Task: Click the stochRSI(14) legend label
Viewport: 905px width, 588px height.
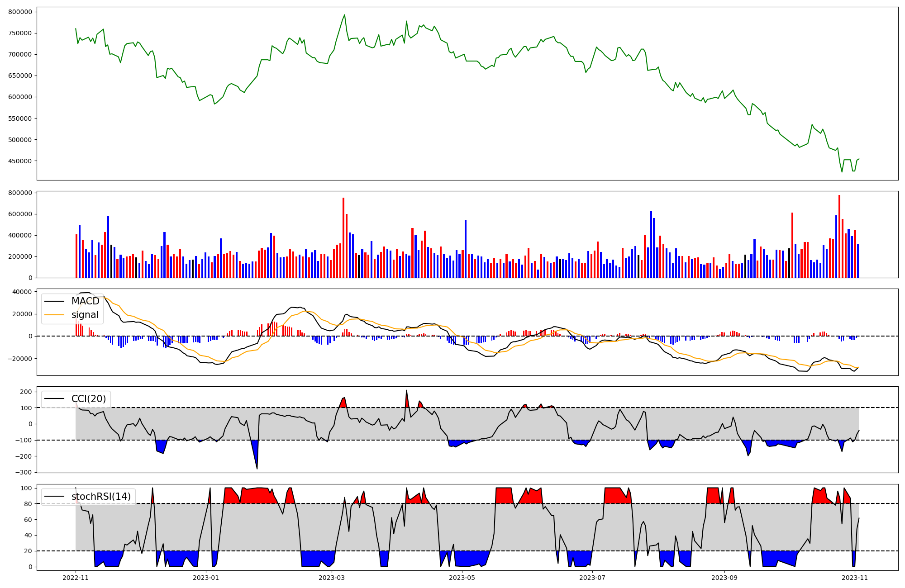Action: tap(100, 497)
